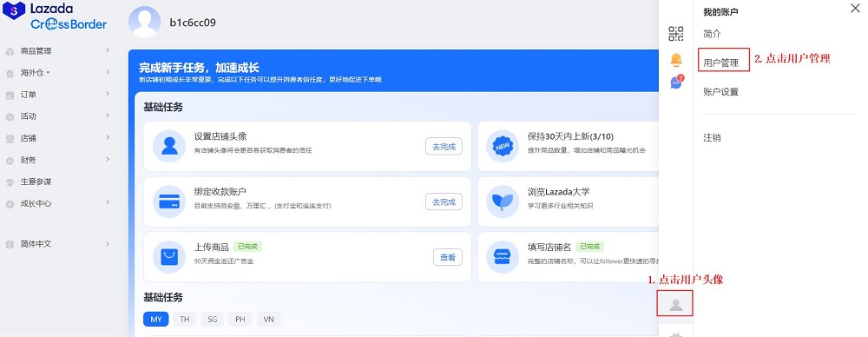Select 简介 in account menu

click(712, 34)
